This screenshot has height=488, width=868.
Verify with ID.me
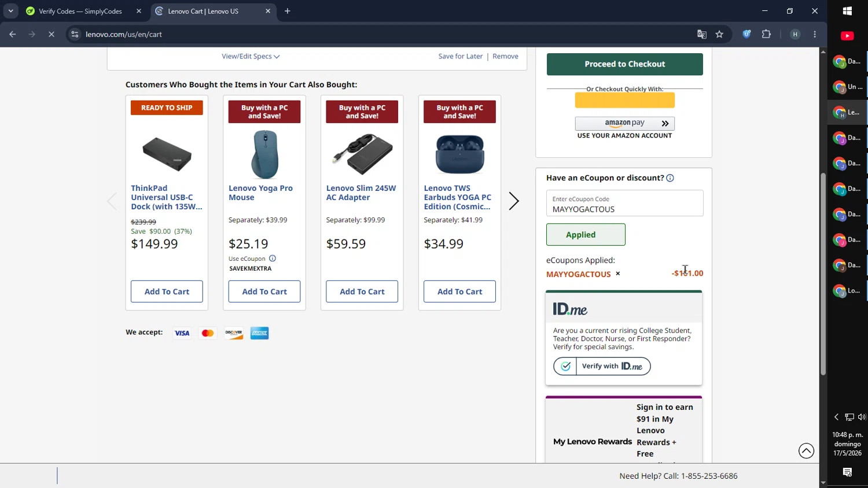click(602, 366)
